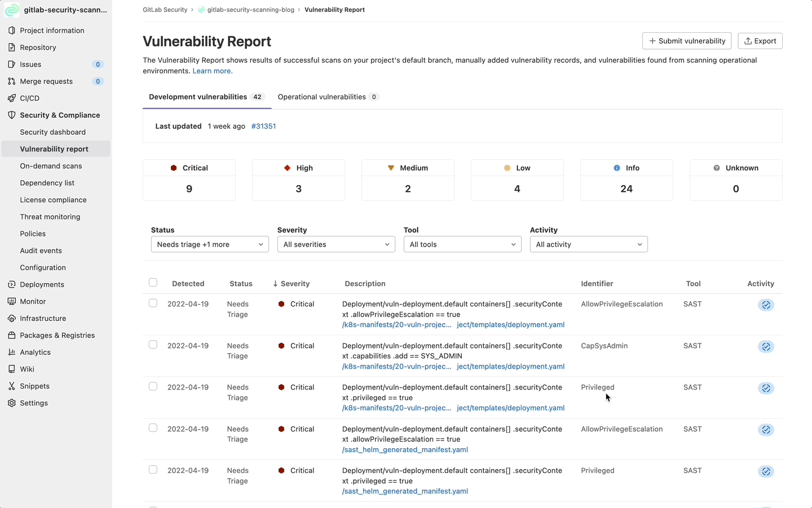Toggle the select-all checkbox in table header
The width and height of the screenshot is (812, 508).
pos(153,283)
